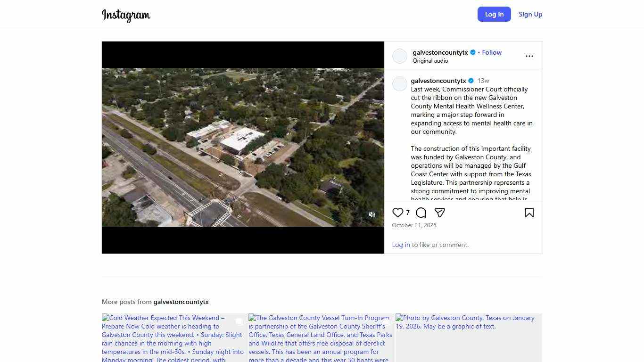Open the October 21, 2025 date link
This screenshot has height=362, width=644.
(x=414, y=225)
